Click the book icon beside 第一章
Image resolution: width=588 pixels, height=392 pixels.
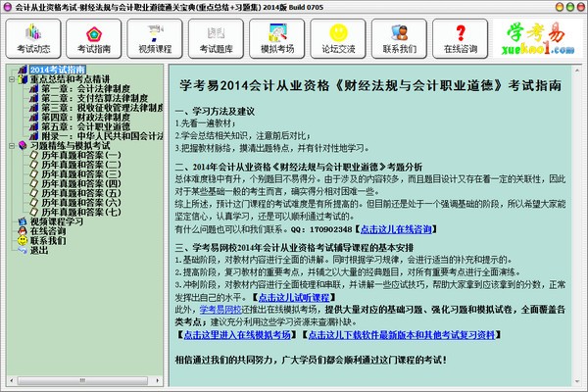(33, 89)
